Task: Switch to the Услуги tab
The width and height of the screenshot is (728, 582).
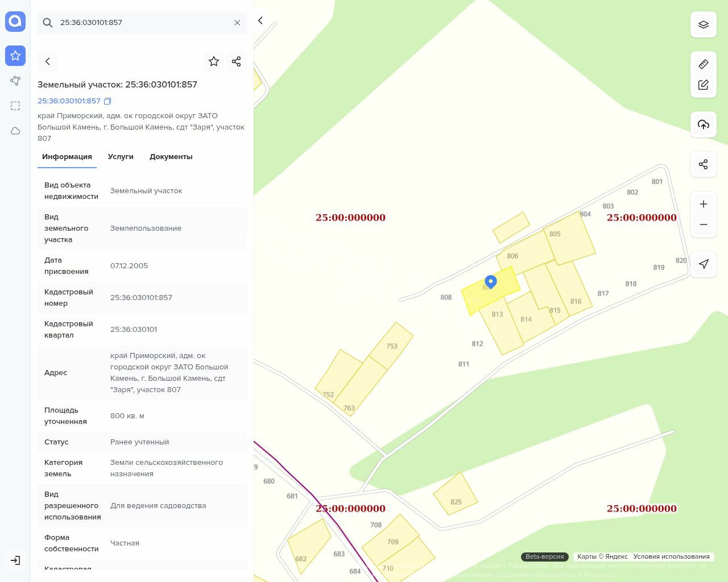Action: [121, 157]
